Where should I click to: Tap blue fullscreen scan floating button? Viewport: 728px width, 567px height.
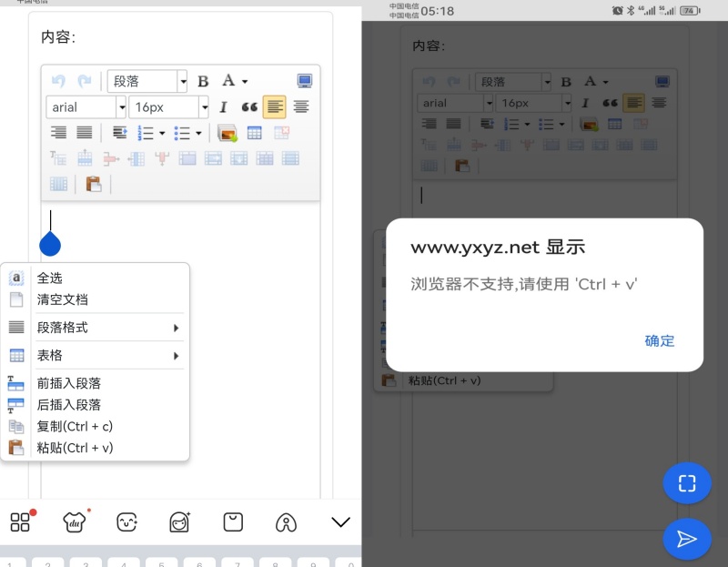[x=687, y=483]
